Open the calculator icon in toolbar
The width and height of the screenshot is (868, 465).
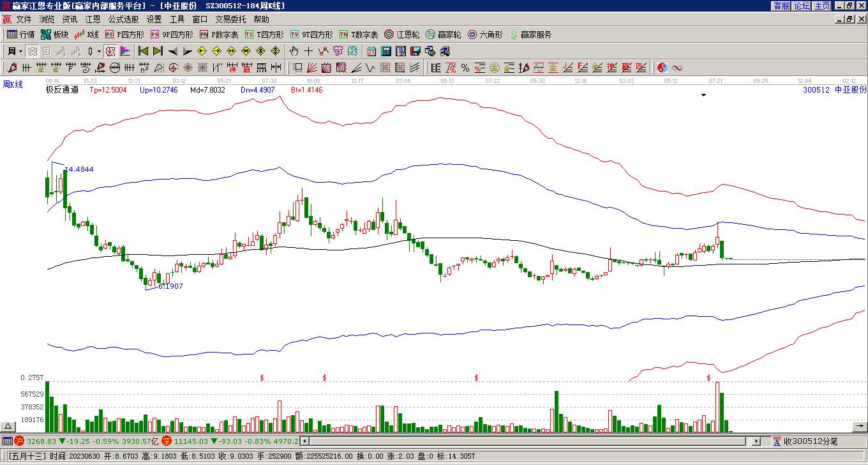pyautogui.click(x=386, y=51)
